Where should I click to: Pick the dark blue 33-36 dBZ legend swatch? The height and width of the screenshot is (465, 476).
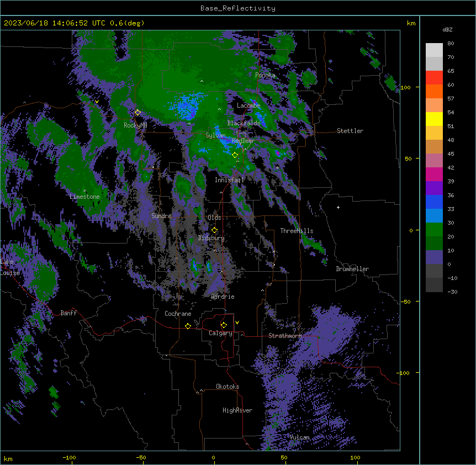[x=434, y=202]
